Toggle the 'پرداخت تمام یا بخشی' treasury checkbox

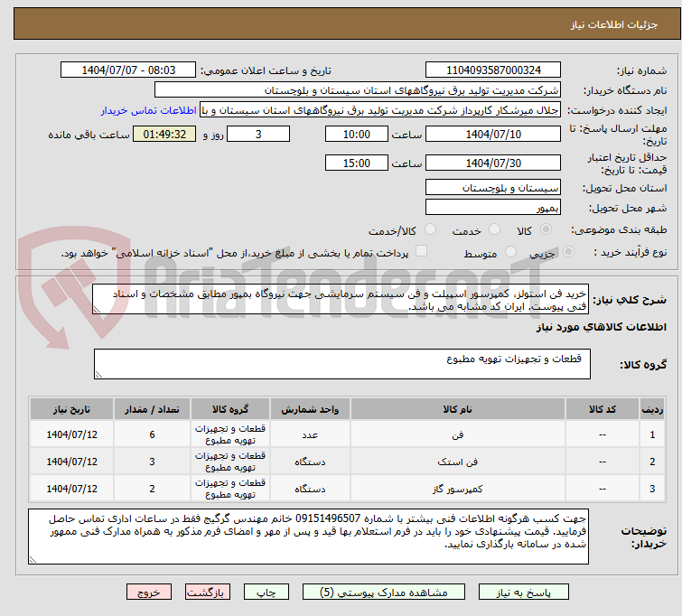420,254
